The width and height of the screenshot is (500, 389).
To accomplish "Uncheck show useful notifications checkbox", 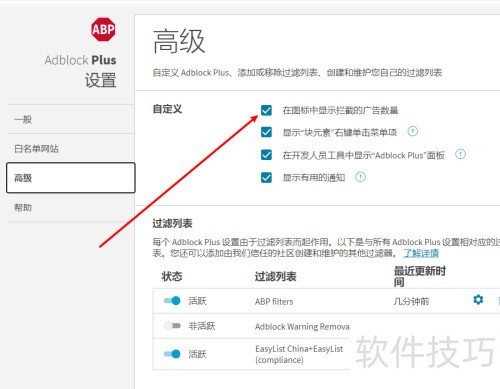I will point(266,177).
